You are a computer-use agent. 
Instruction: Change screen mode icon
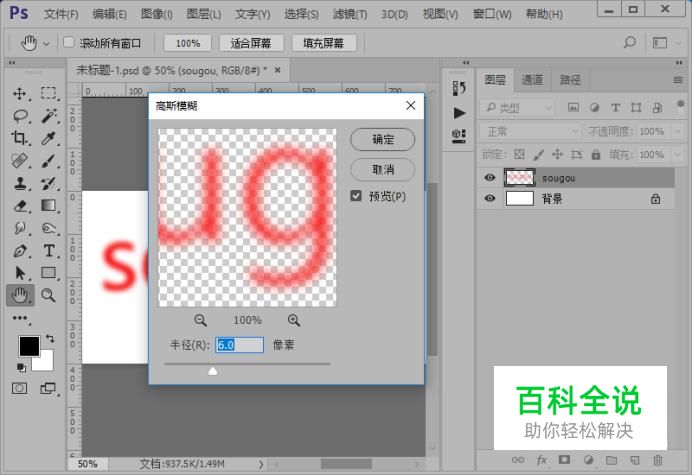[48, 388]
